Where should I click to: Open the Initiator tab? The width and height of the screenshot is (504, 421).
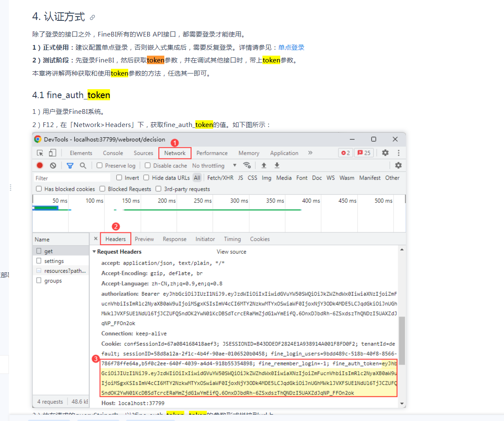tap(205, 239)
